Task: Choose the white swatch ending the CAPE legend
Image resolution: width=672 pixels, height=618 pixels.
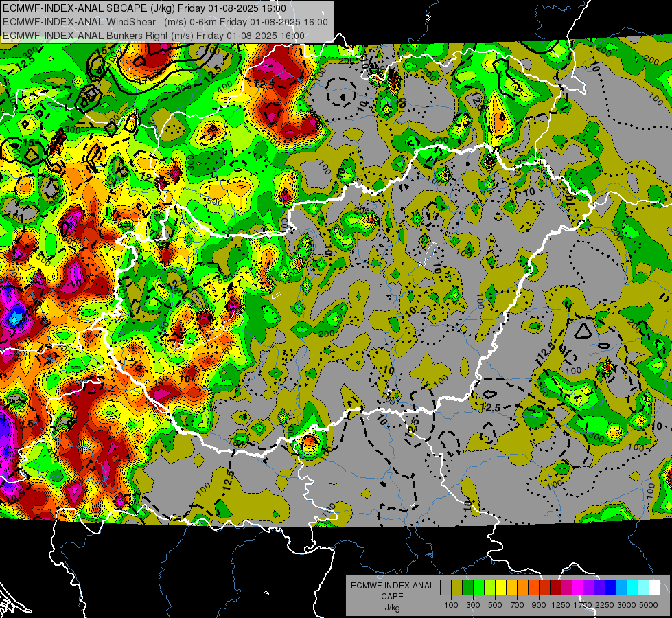Action: (x=654, y=587)
